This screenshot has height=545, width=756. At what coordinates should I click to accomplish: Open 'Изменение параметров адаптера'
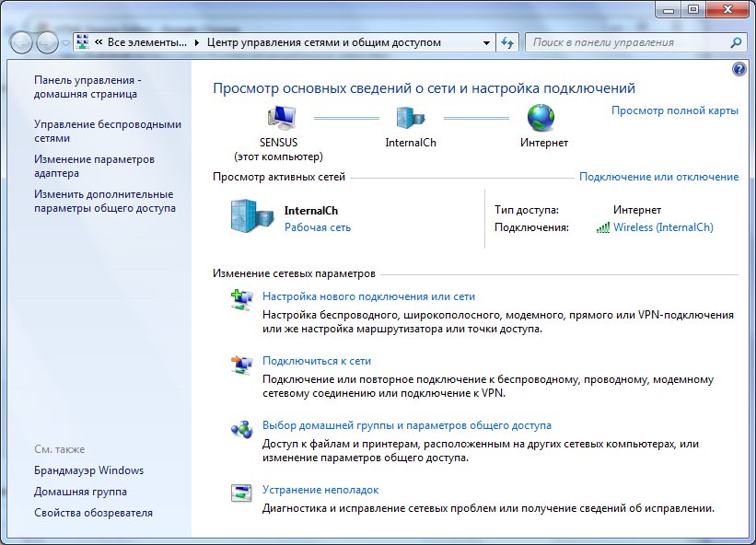94,166
